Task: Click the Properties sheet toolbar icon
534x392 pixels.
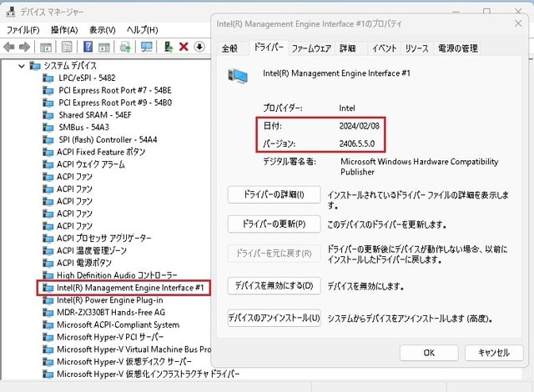Action: pyautogui.click(x=67, y=47)
